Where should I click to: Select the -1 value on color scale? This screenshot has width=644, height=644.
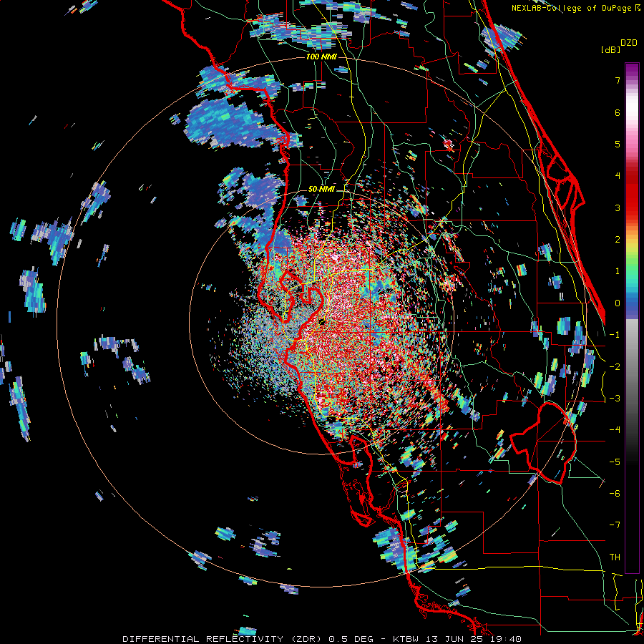pos(615,335)
